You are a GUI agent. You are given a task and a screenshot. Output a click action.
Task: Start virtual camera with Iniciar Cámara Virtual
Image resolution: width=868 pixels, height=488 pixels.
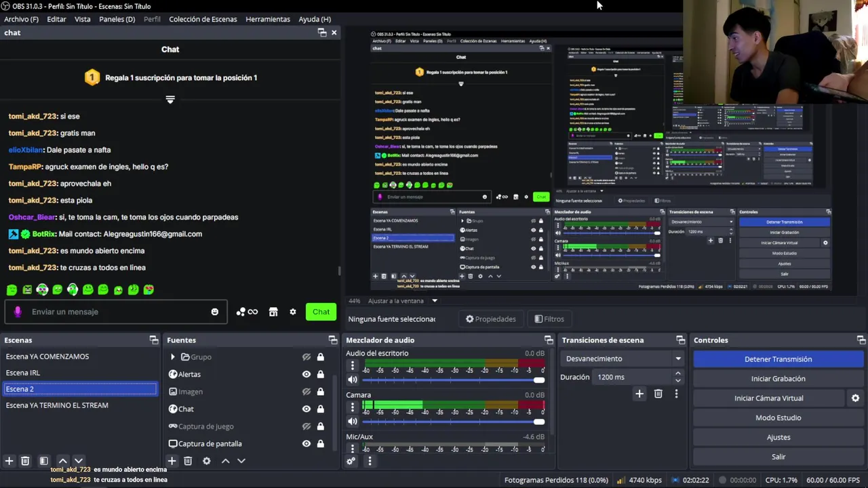(768, 399)
